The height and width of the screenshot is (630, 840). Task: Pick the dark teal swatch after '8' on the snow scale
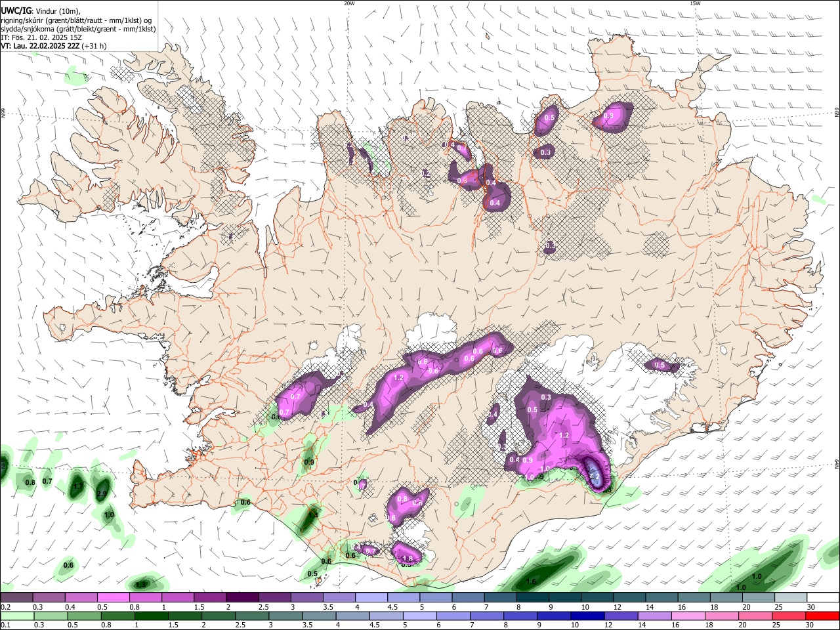533,598
